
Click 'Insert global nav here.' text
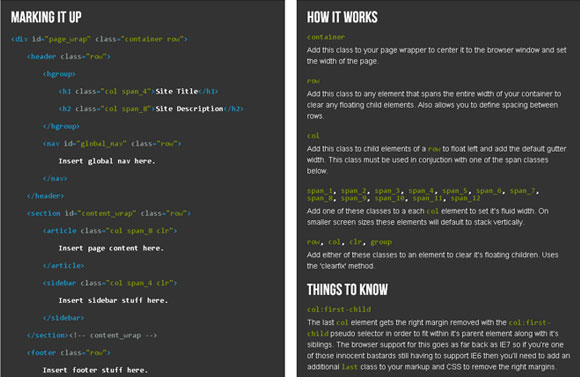pos(107,161)
